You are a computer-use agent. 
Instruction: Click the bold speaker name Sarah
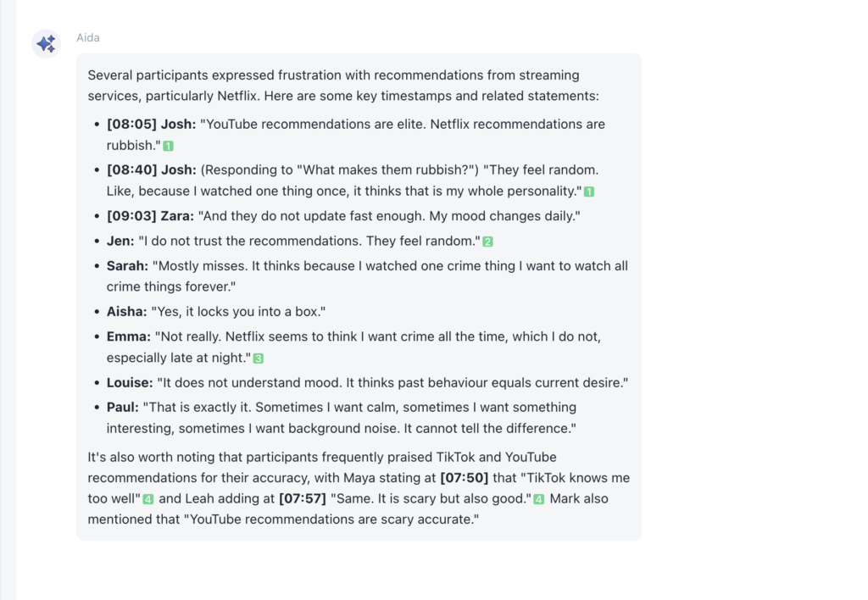tap(127, 266)
